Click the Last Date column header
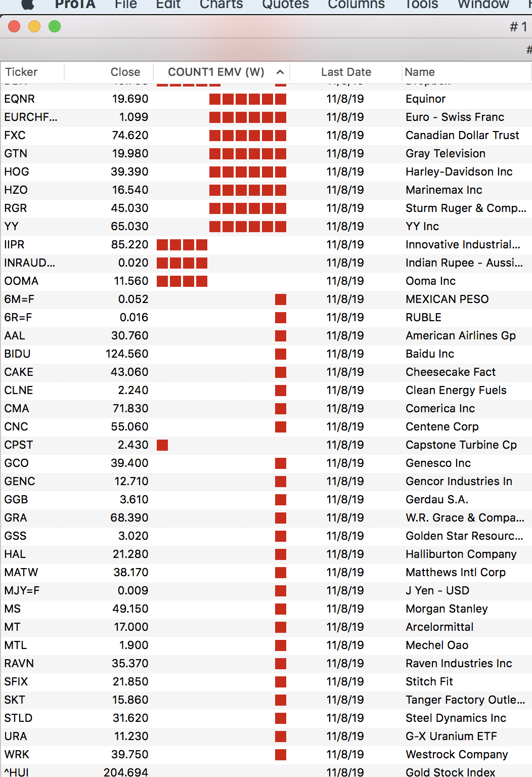Screen dimensions: 532x777 346,72
